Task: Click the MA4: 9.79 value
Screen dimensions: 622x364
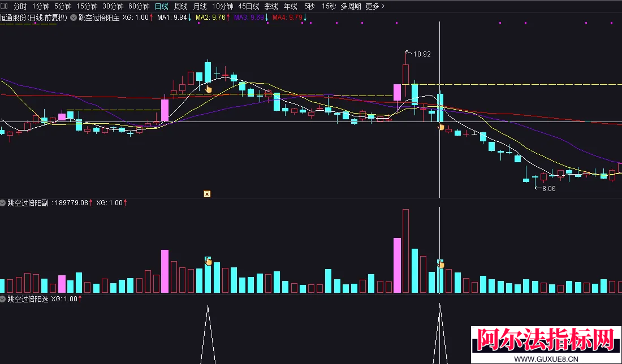Action: pyautogui.click(x=288, y=18)
